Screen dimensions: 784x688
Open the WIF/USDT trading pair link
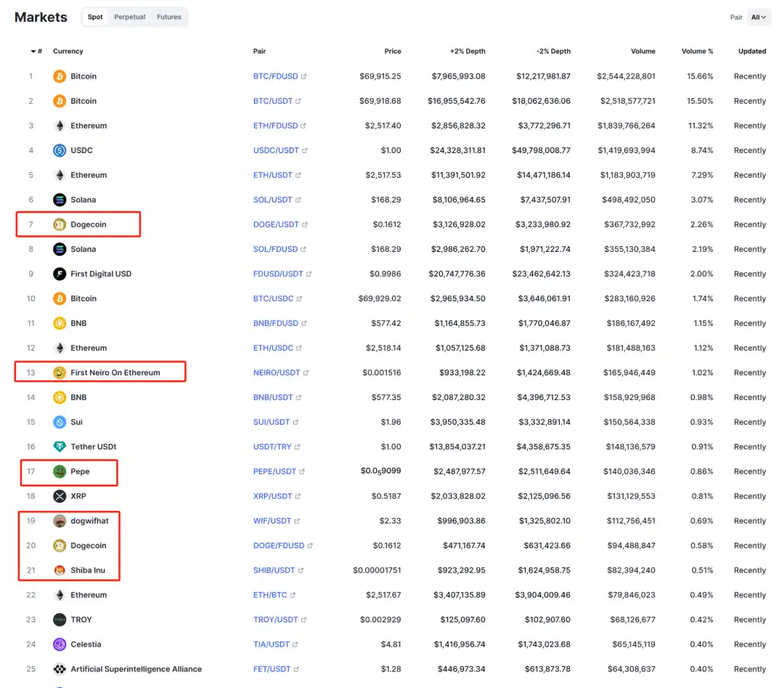tap(272, 521)
